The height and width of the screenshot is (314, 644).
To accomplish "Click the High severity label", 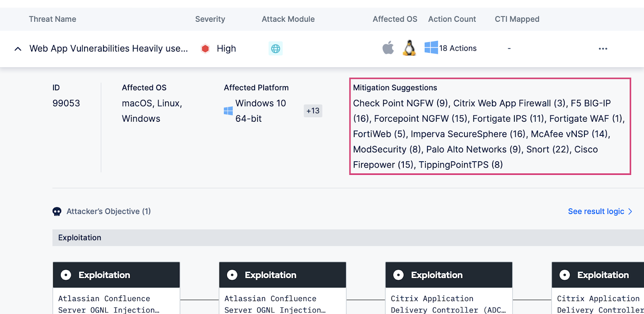I will click(x=226, y=49).
